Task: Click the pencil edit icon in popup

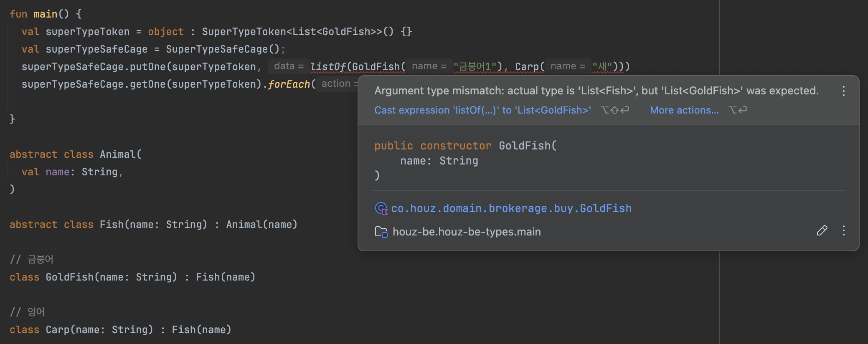Action: (x=822, y=230)
